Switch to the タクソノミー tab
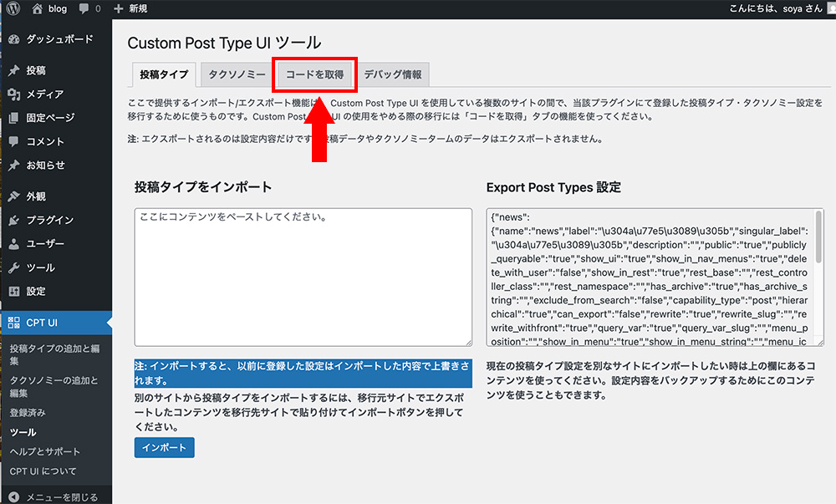Viewport: 836px width, 504px height. 236,74
